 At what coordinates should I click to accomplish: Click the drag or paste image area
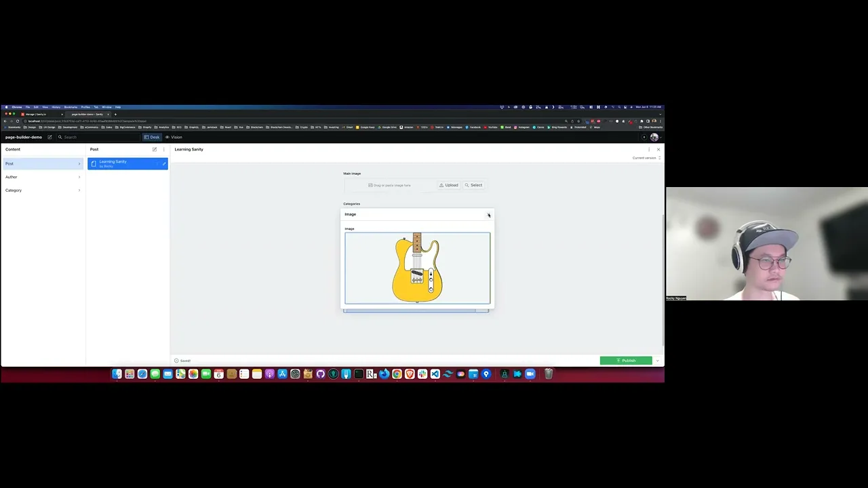pos(389,185)
